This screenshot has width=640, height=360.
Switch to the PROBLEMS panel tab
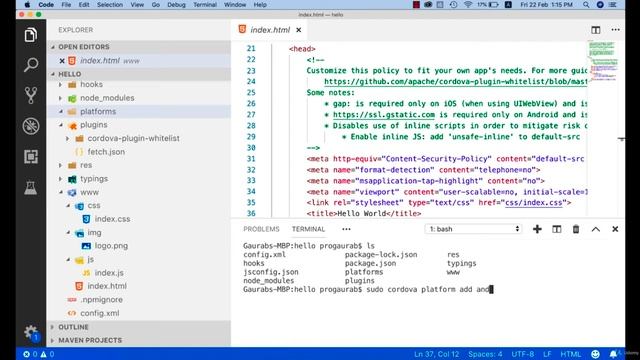261,229
